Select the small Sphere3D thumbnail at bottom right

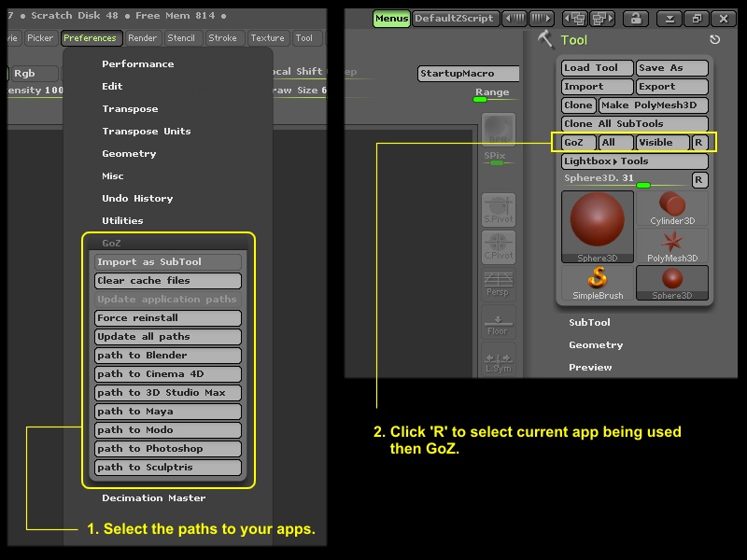tap(672, 283)
